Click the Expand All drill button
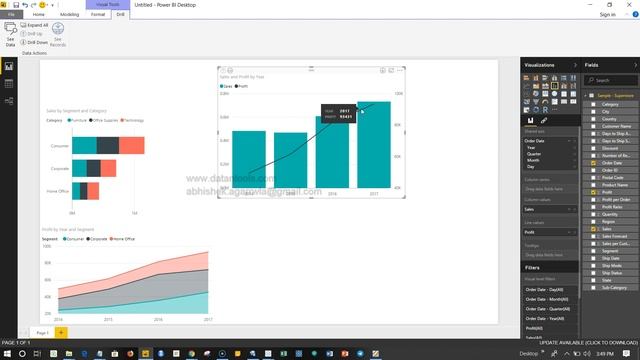Viewport: 640px width, 360px height. pos(35,25)
